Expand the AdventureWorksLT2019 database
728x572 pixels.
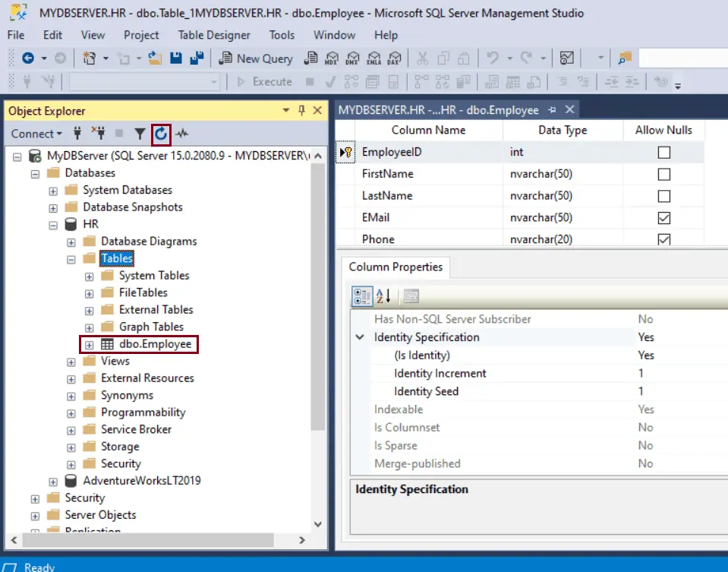coord(52,480)
